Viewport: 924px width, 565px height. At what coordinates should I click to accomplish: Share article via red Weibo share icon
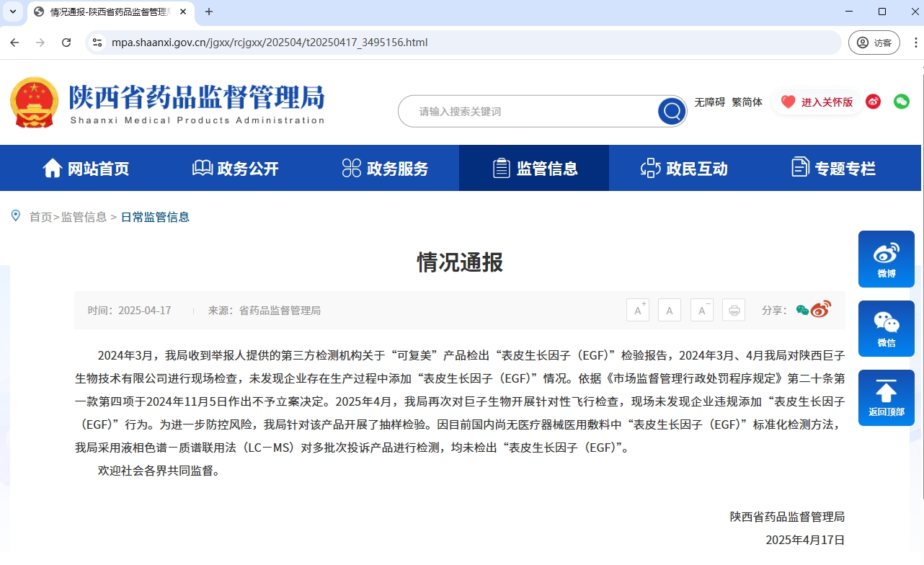pos(821,310)
